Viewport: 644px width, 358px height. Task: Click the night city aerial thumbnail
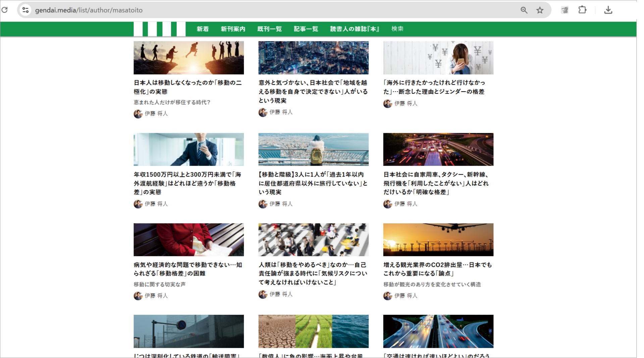(x=313, y=58)
